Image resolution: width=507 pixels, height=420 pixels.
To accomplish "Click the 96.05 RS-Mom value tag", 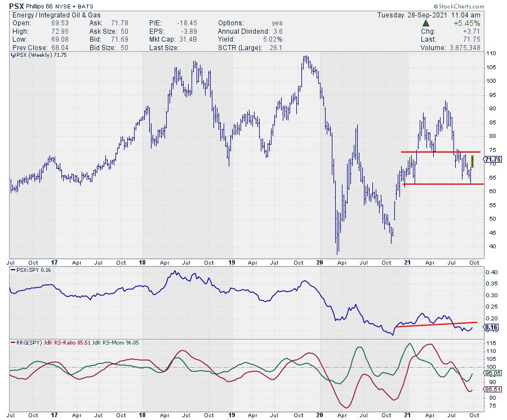I will [492, 373].
